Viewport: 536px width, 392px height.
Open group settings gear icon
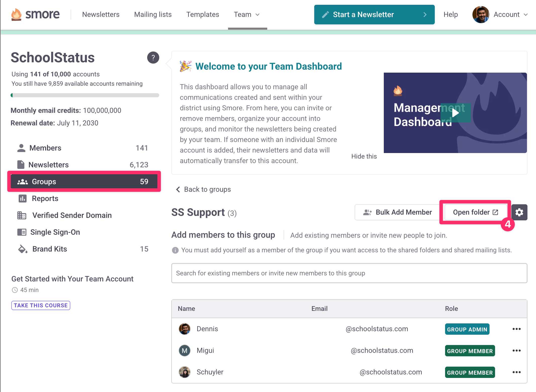click(x=519, y=212)
